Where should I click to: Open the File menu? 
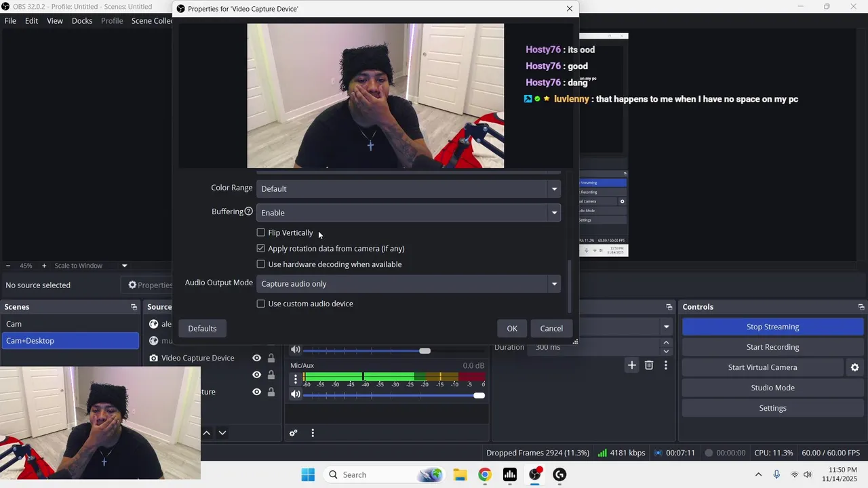coord(10,20)
